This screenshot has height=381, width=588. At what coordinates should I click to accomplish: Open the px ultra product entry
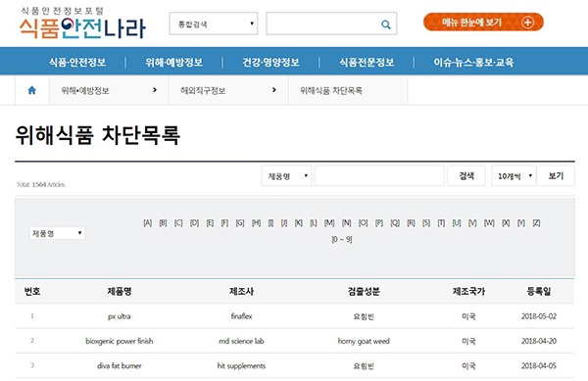coord(120,316)
